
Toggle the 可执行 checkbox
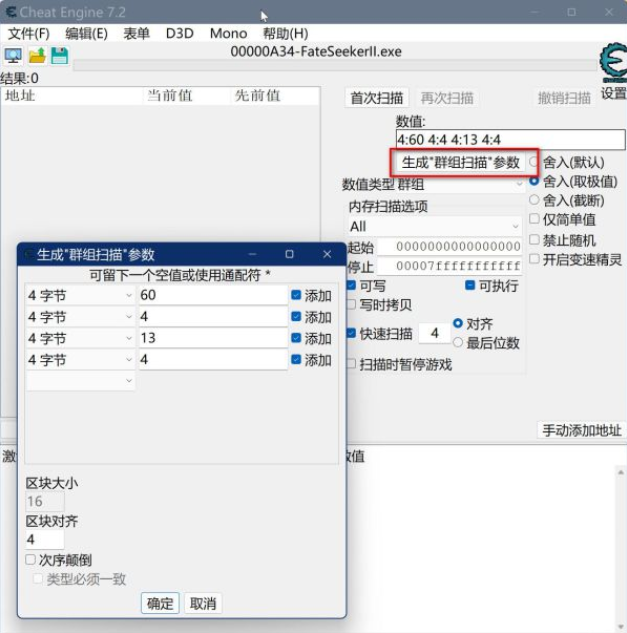(470, 285)
